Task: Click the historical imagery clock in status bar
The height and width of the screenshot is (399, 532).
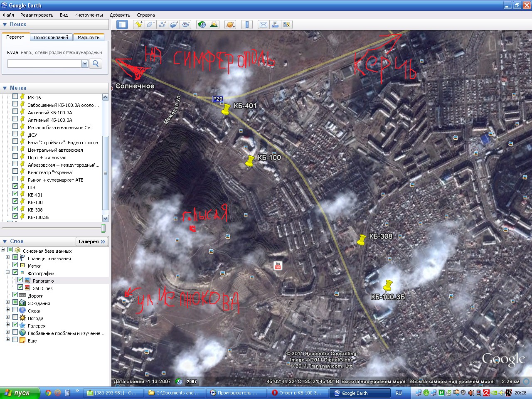Action: point(179,381)
